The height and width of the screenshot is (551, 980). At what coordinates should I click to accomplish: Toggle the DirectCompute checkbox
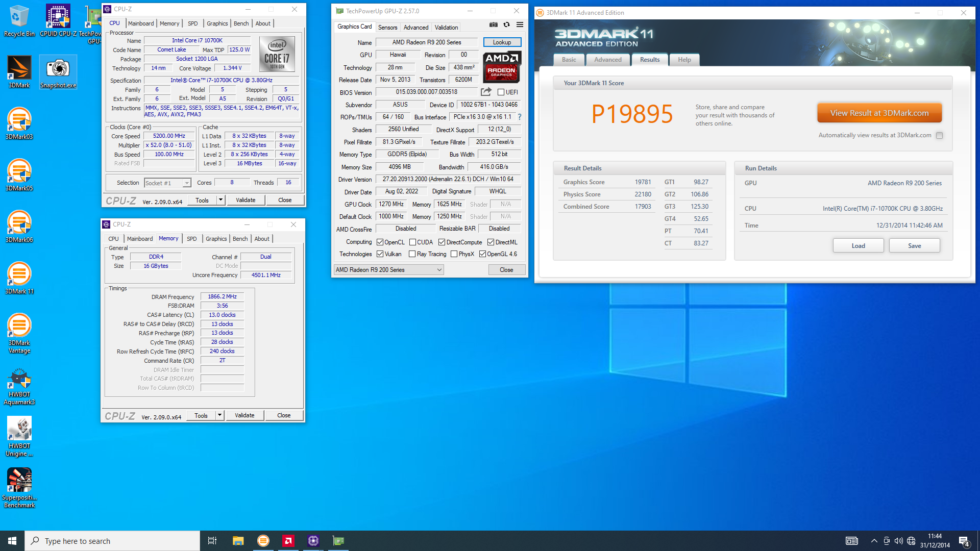(442, 242)
